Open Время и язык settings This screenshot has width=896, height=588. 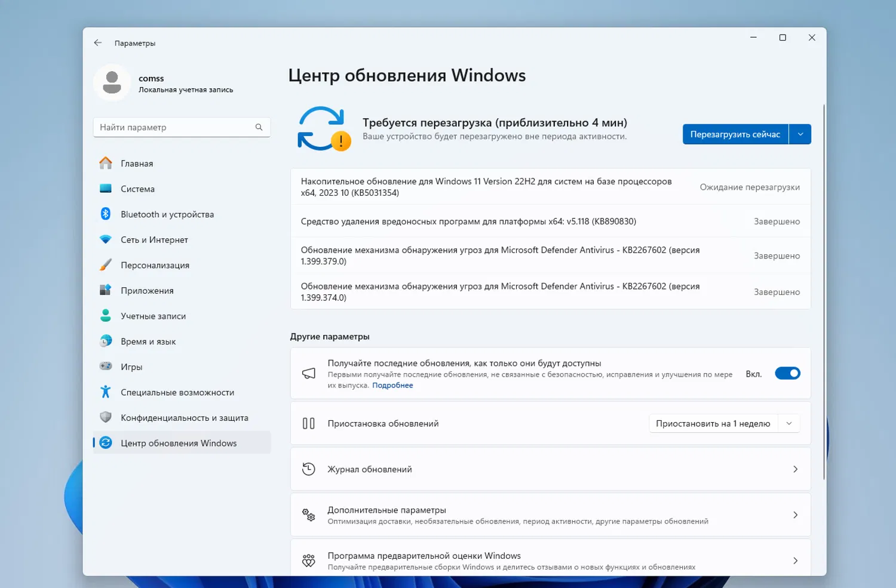[182, 341]
